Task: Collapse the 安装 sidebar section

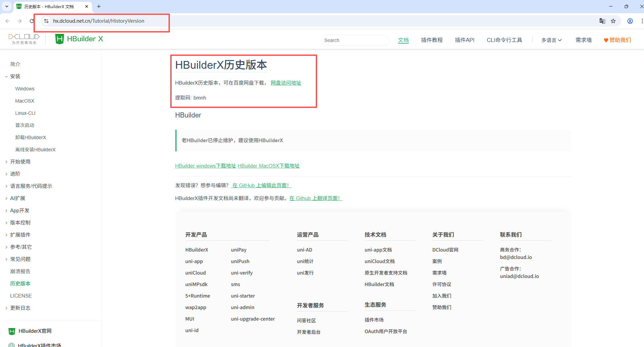Action: [x=6, y=77]
